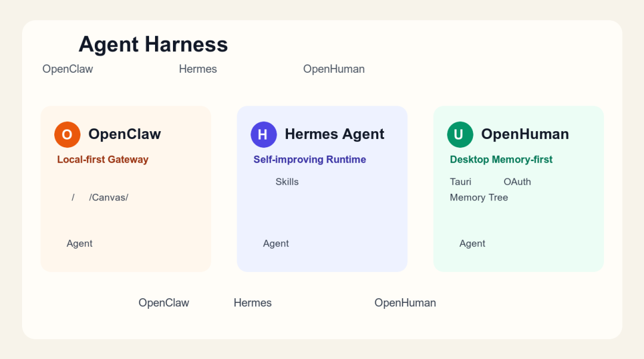
Task: Click OpenHuman in the subtitle line under heading
Action: coord(334,69)
